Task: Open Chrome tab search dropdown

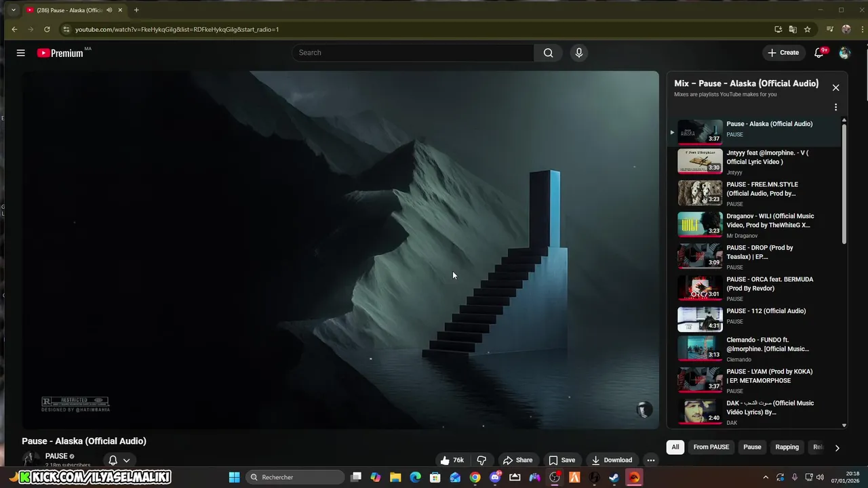Action: [x=13, y=10]
